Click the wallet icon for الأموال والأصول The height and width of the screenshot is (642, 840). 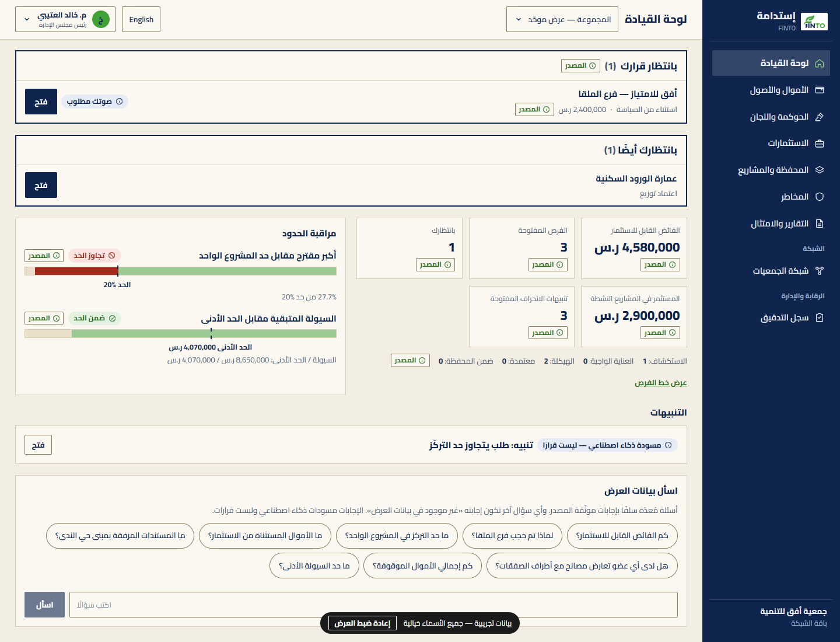tap(820, 90)
